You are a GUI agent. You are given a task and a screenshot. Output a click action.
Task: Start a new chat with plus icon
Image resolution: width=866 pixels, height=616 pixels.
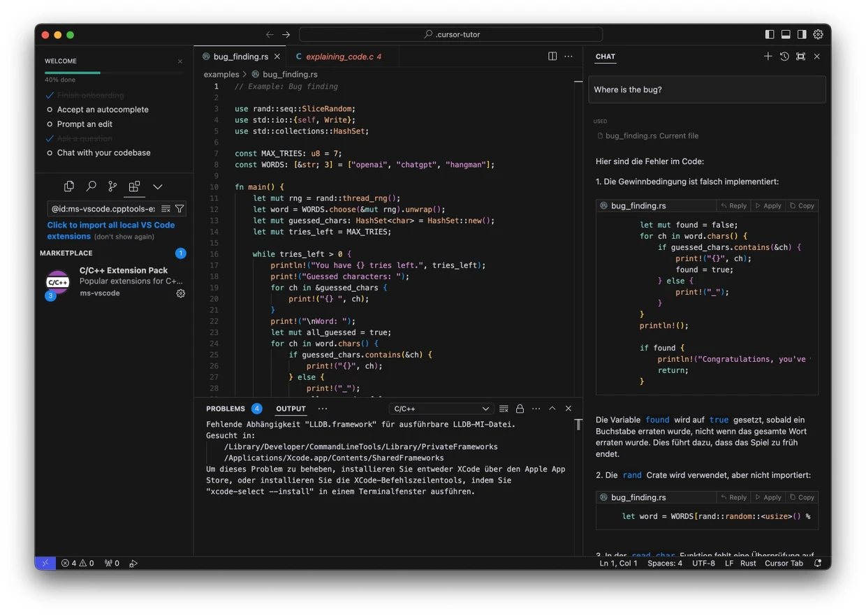[x=768, y=57]
